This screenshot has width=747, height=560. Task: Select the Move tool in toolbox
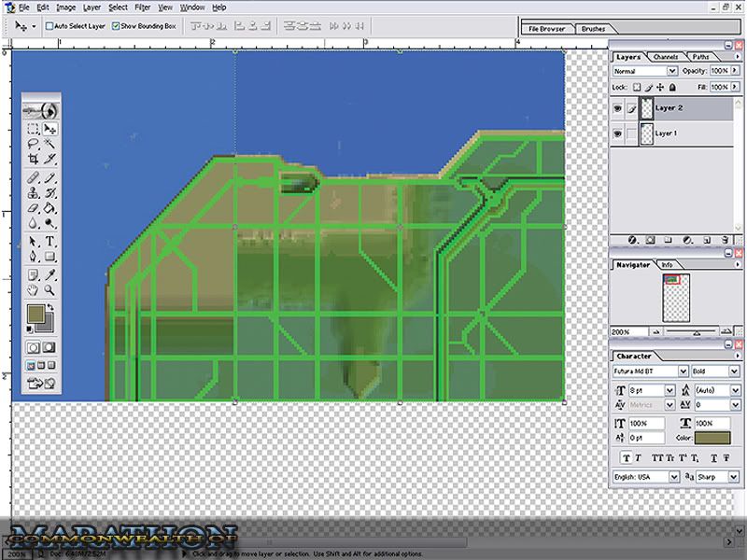[x=49, y=129]
